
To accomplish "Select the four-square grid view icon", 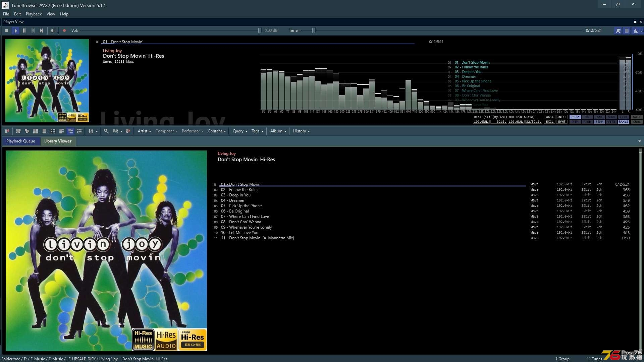I will tap(36, 131).
